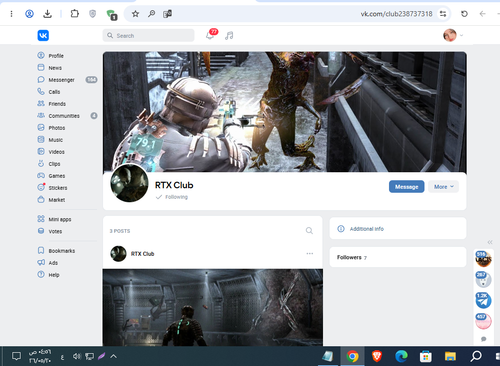Open the post's three-dot options menu
Screen dimensions: 500x366
coord(310,254)
